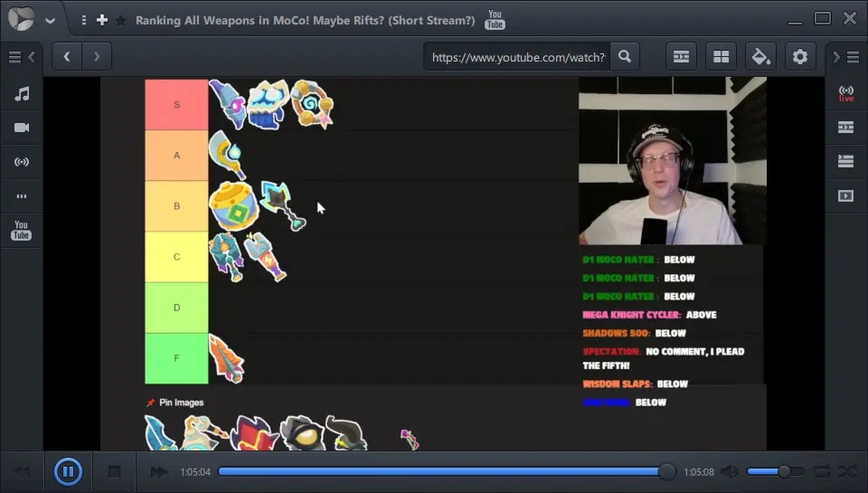Open the right sidebar playlist icon
The image size is (868, 493).
tap(846, 161)
